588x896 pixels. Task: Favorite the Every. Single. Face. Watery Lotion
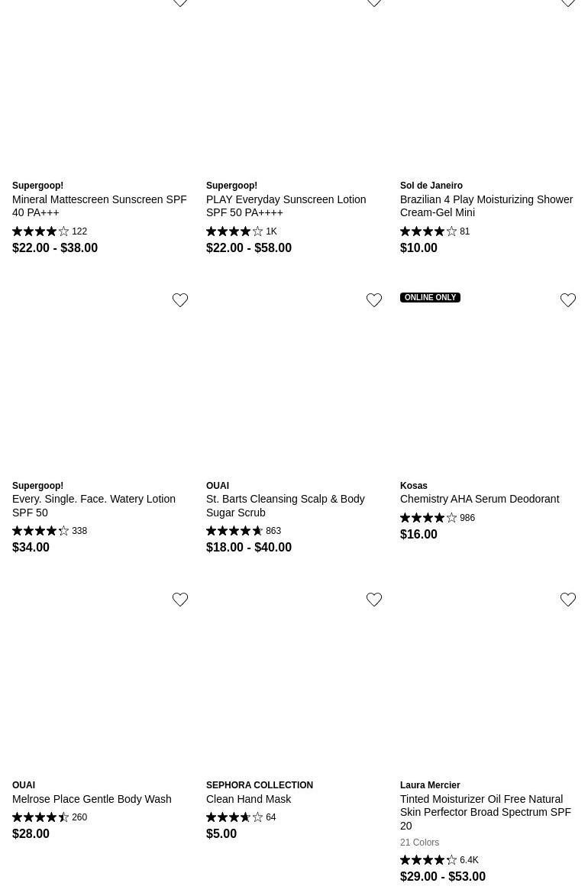pyautogui.click(x=180, y=300)
